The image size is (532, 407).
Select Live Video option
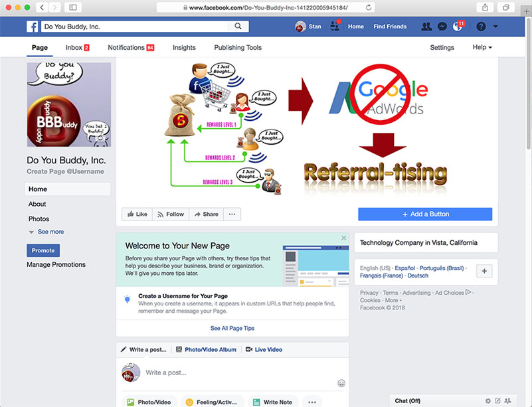(264, 349)
